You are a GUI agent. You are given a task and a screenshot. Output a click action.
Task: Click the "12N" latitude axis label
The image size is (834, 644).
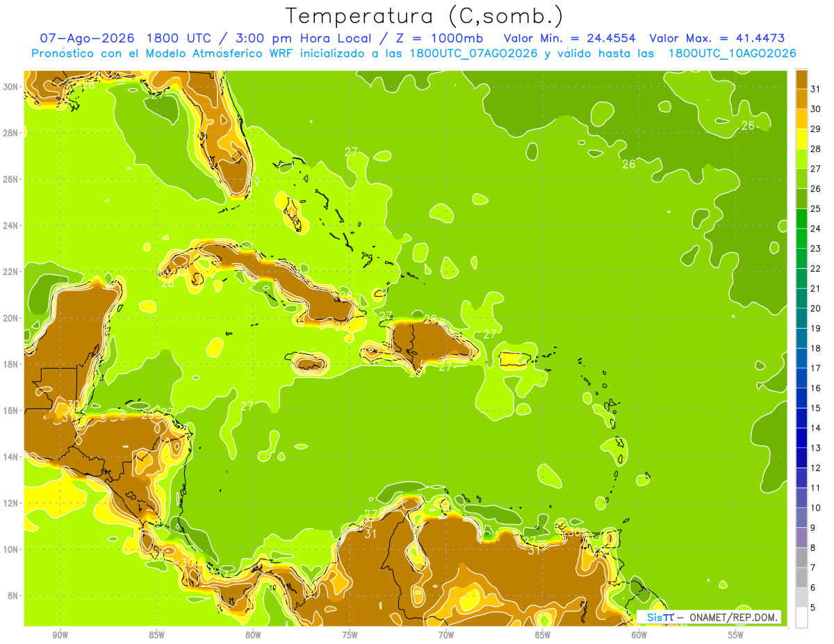point(10,503)
